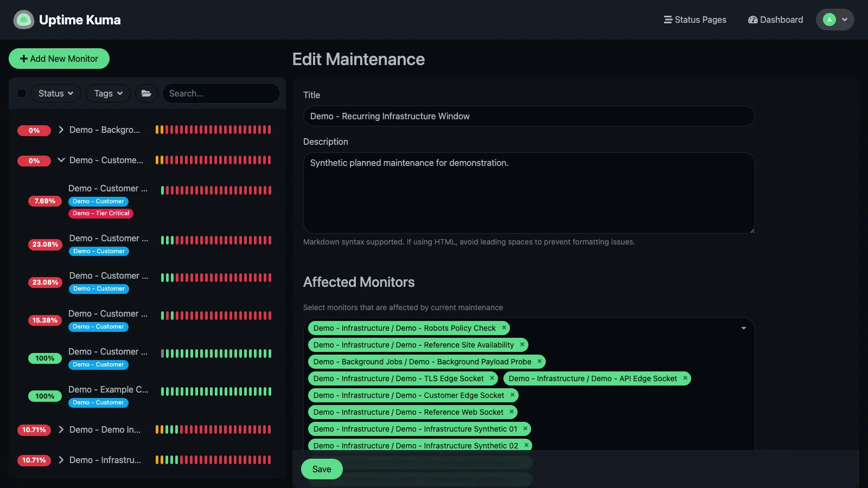Remove Background Payload Probe monitor tag
This screenshot has width=868, height=488.
[540, 361]
